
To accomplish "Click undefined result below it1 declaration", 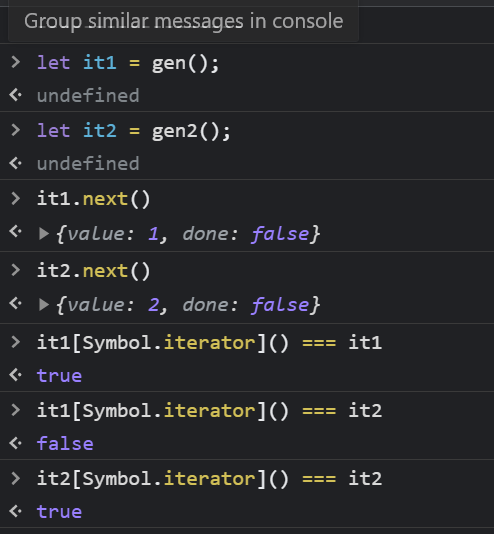I will tap(88, 95).
